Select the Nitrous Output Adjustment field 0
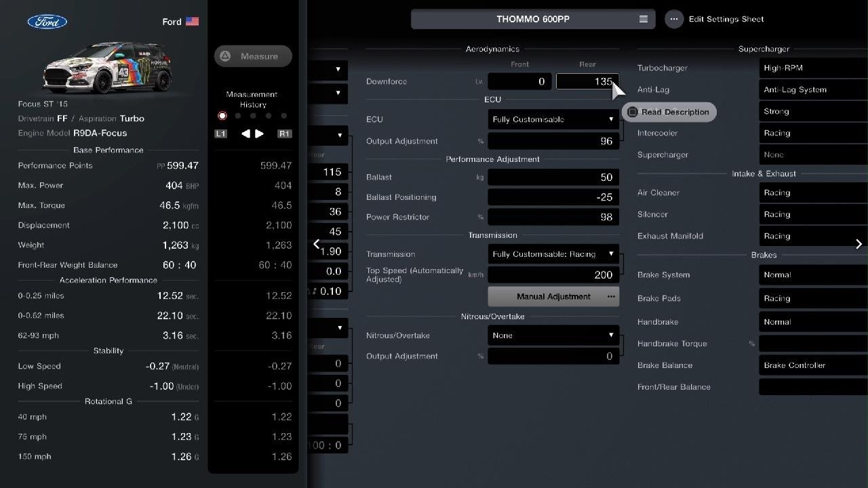The image size is (868, 488). pyautogui.click(x=553, y=356)
